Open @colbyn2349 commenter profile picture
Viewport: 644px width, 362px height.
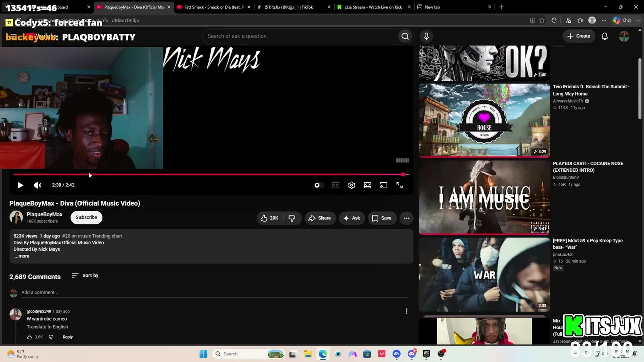click(x=16, y=315)
